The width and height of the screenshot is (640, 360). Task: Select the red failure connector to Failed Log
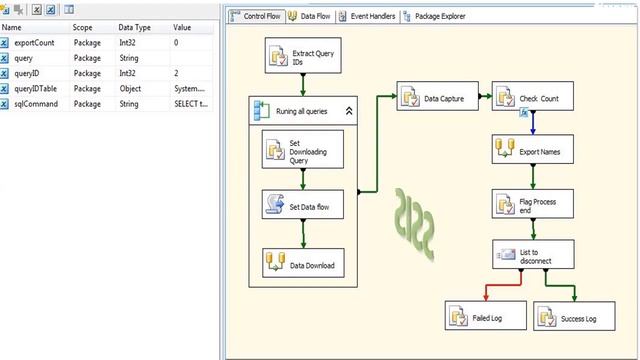point(503,285)
